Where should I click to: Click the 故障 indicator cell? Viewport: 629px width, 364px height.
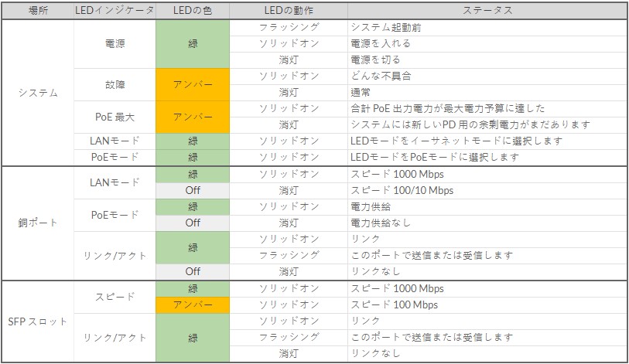click(115, 84)
